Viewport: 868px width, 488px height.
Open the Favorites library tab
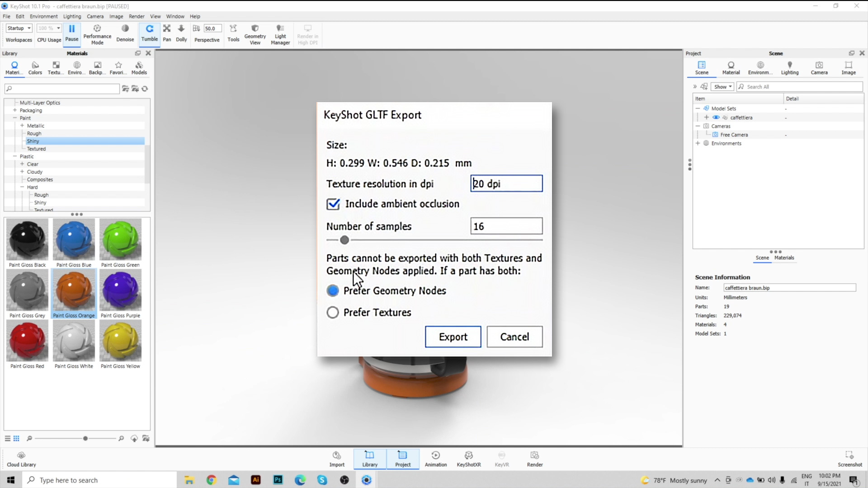(x=118, y=68)
